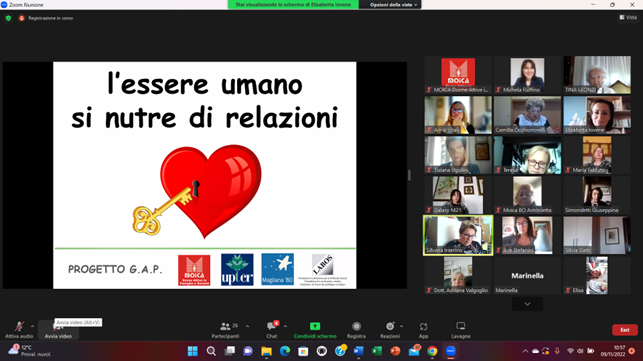
Task: Click the red Esci button
Action: click(625, 330)
